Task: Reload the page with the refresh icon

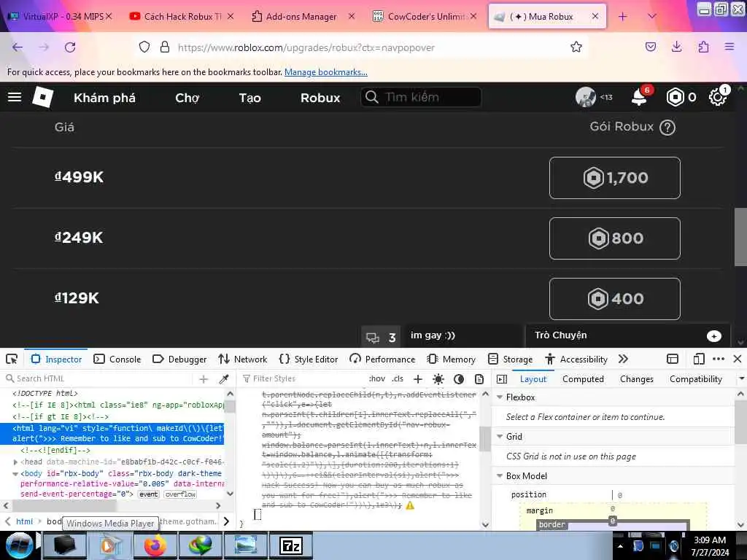Action: click(70, 47)
